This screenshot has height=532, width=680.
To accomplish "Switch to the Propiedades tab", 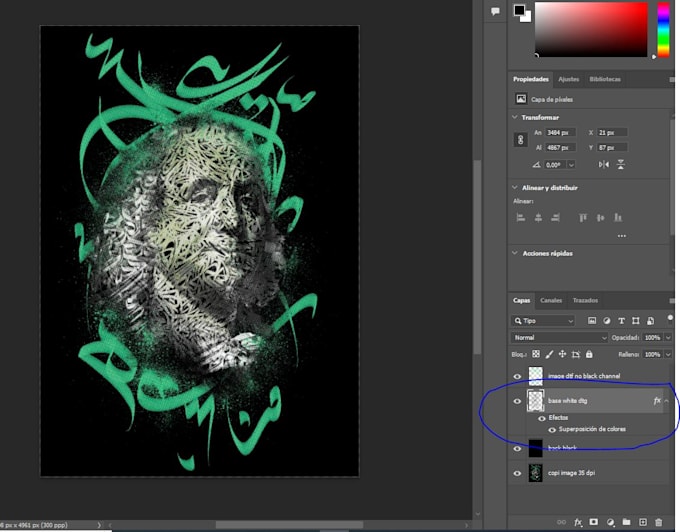I will (530, 79).
